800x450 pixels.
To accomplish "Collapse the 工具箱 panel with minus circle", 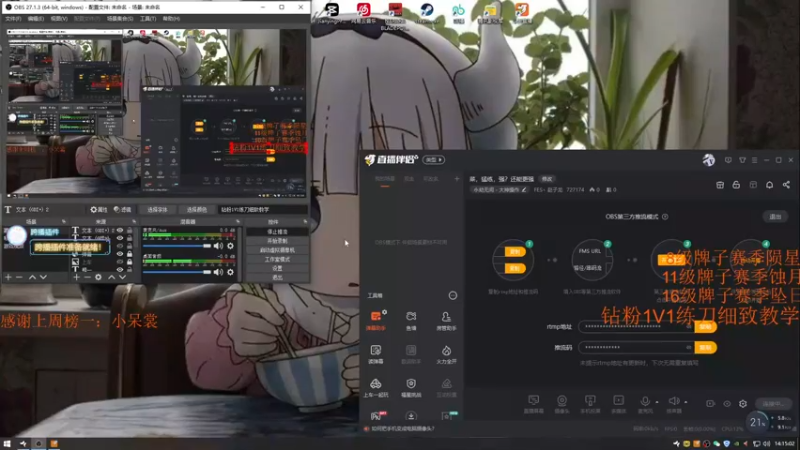I will click(x=453, y=295).
